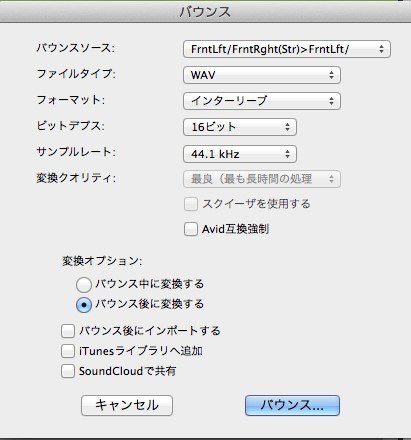The image size is (411, 440).
Task: Toggle the スクイーザを使用する checkbox
Action: tap(191, 204)
